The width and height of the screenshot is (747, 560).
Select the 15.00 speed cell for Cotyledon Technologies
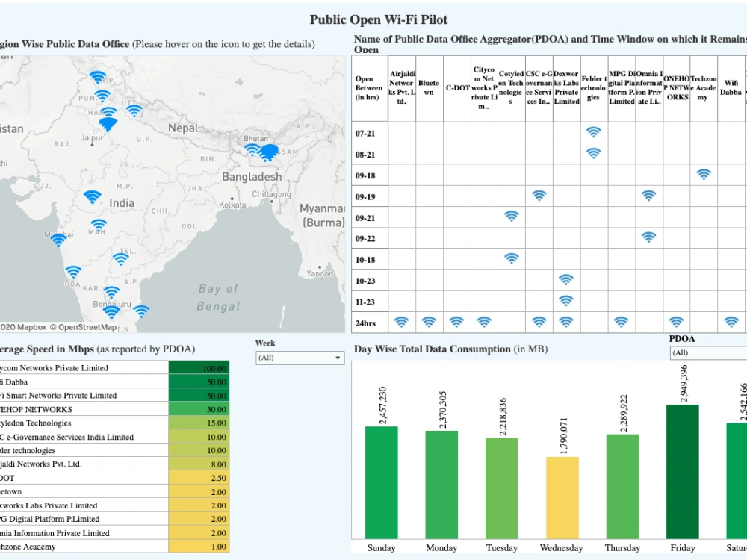pyautogui.click(x=199, y=423)
